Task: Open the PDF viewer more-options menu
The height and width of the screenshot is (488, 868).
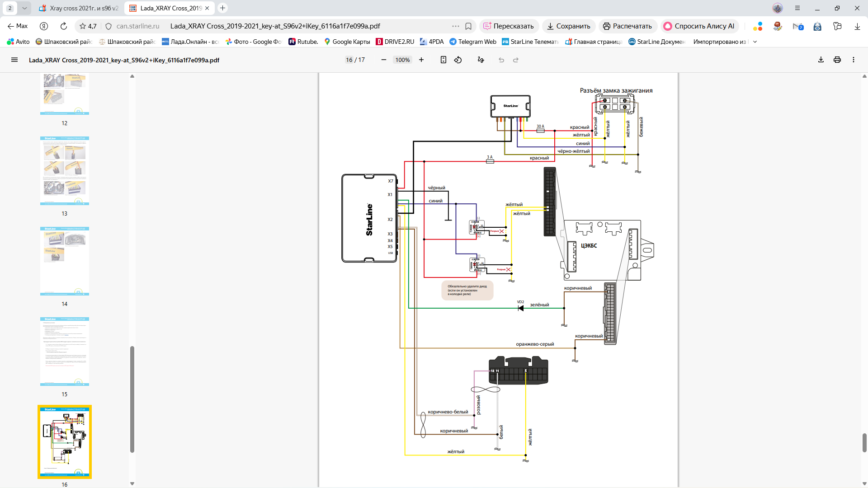Action: (x=854, y=60)
